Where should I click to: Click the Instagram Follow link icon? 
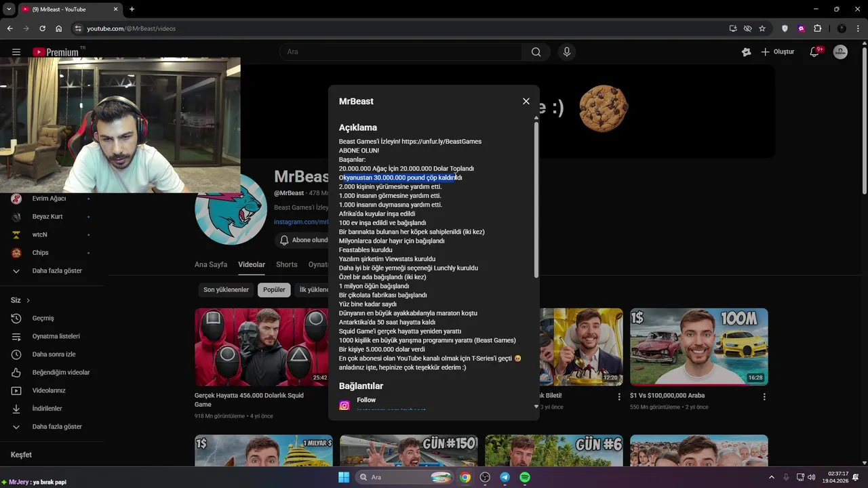pos(344,405)
